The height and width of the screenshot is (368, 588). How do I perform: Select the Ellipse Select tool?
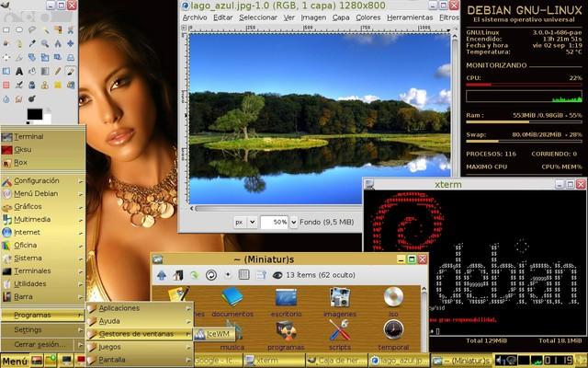tap(19, 29)
